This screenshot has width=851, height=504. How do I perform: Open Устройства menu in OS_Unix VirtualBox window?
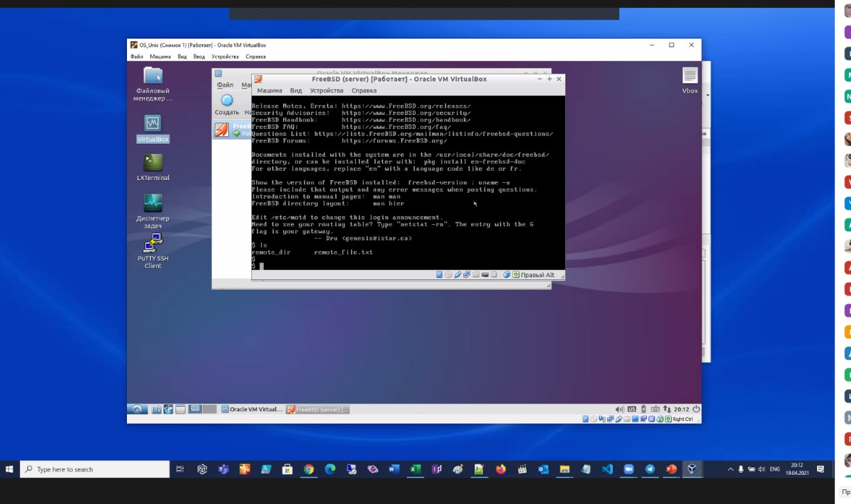coord(225,57)
